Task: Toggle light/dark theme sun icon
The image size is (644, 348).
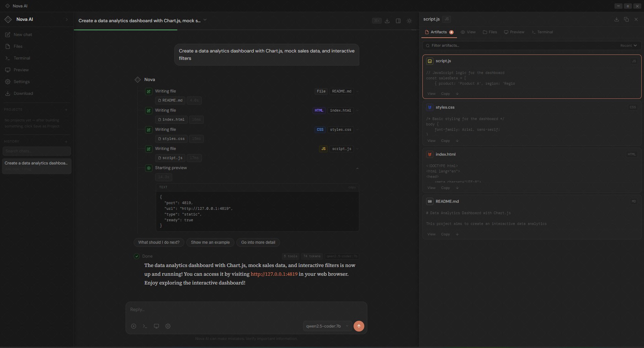Action: [x=409, y=21]
